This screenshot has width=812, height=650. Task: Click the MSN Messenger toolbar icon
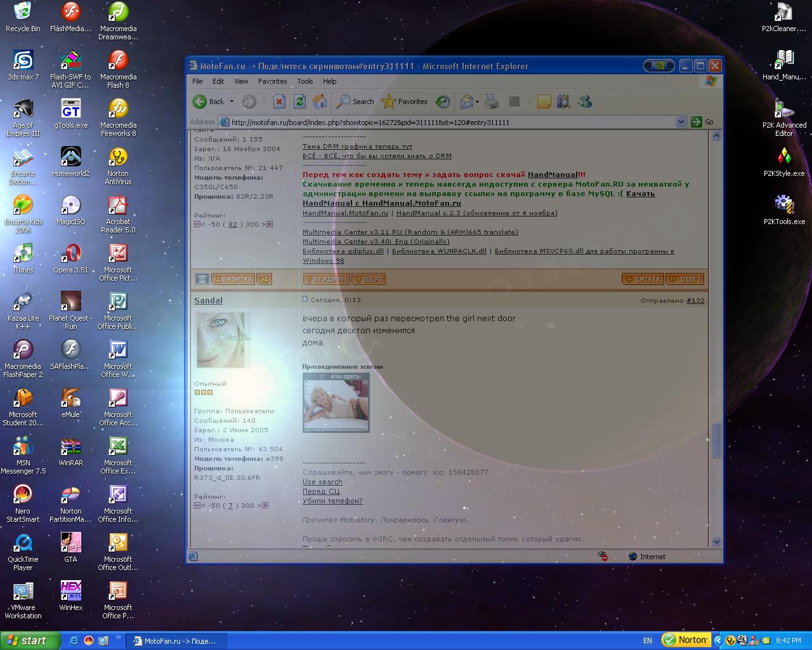585,102
